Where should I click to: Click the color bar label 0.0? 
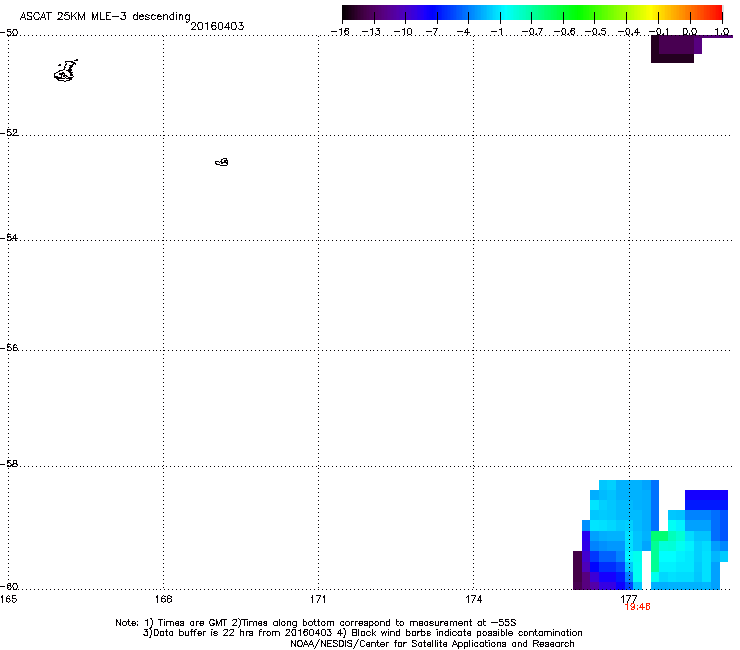click(x=690, y=32)
